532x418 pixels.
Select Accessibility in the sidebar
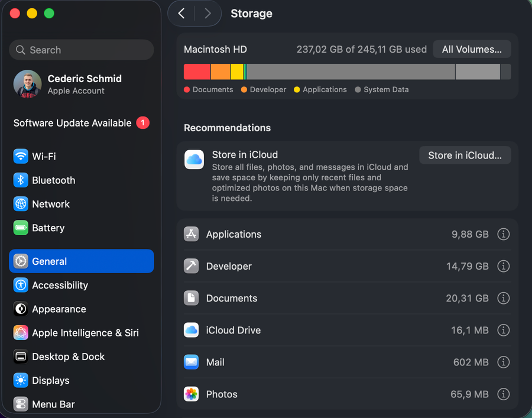82,285
